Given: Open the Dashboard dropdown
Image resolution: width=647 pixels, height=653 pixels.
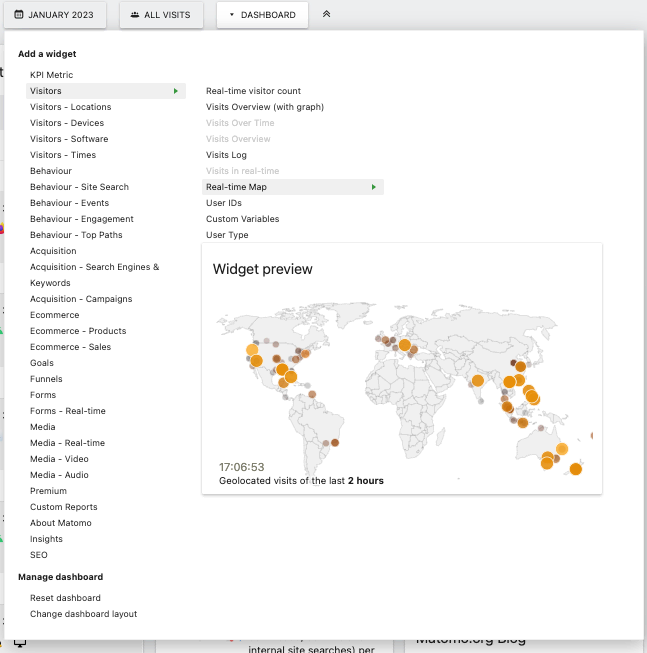Looking at the screenshot, I should 262,15.
